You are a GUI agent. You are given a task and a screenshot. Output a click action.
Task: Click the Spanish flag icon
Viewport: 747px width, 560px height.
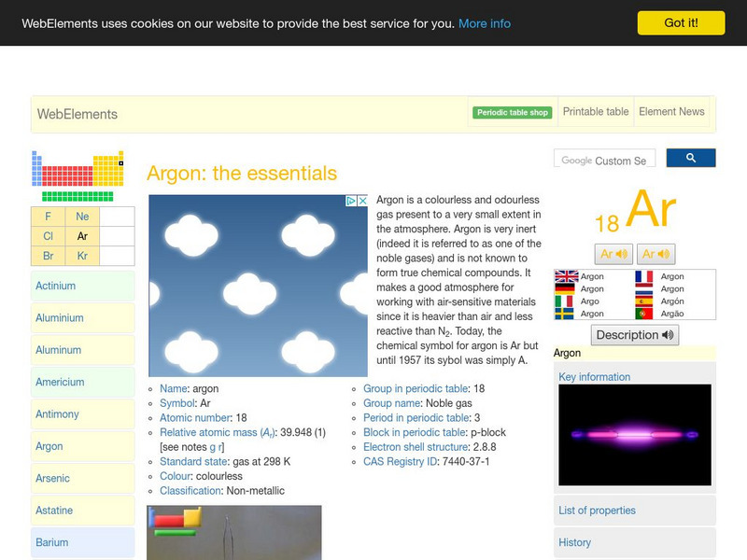[644, 301]
